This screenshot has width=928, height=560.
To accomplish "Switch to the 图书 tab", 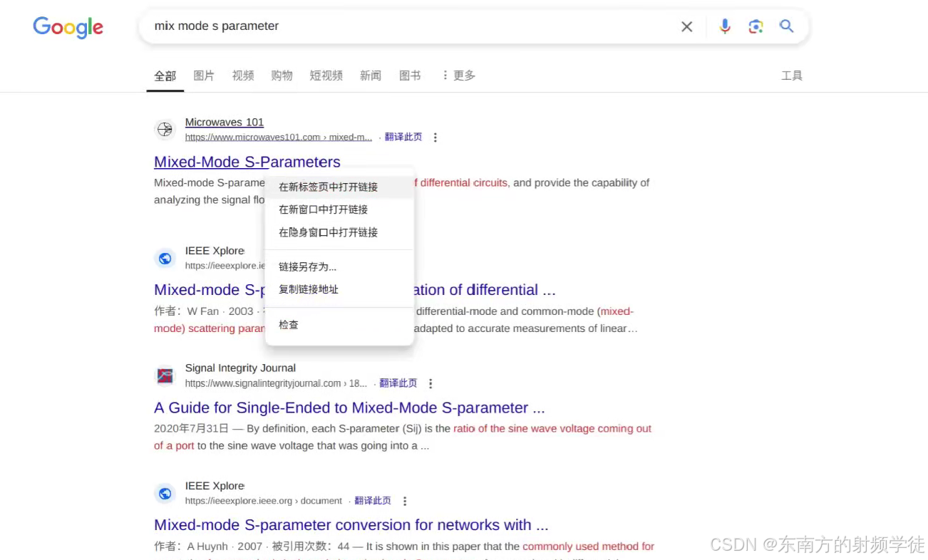I will point(410,76).
